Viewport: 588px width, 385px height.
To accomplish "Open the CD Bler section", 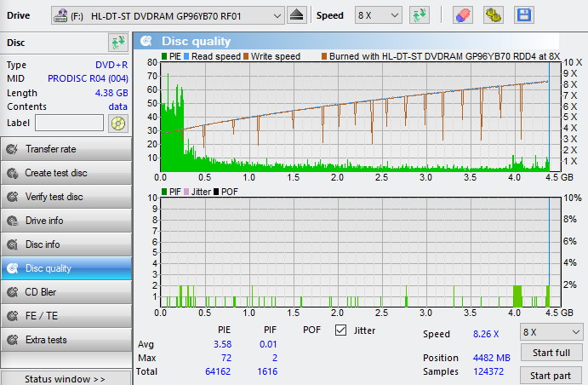I will click(x=66, y=292).
